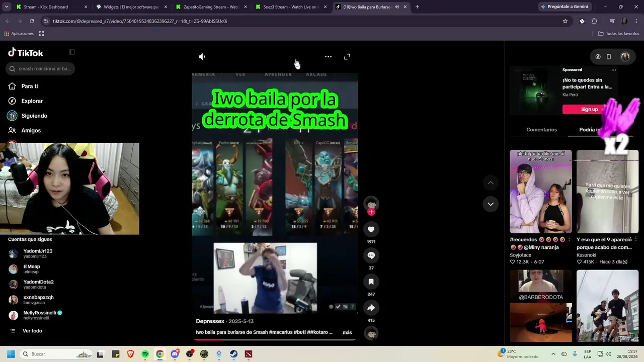
Task: Open the Siguiendo feed
Action: (34, 116)
